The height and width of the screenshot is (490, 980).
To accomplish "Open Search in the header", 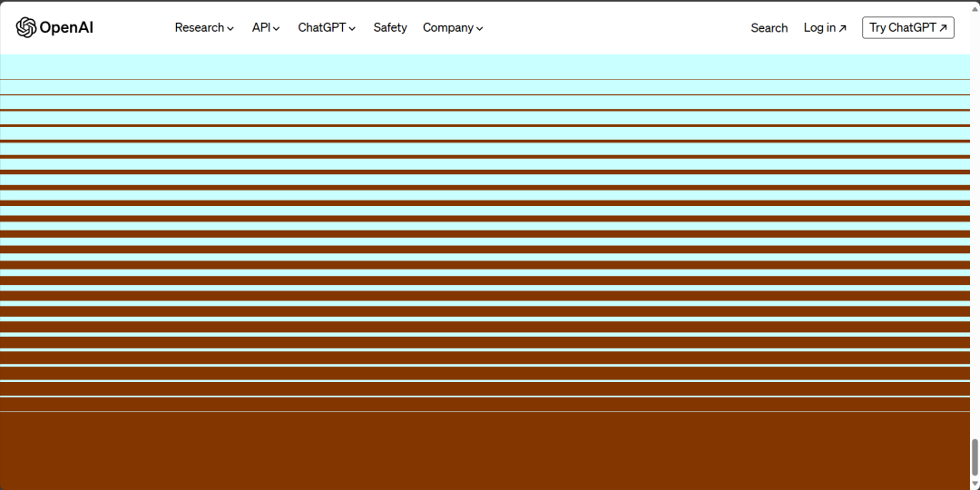I will click(769, 28).
